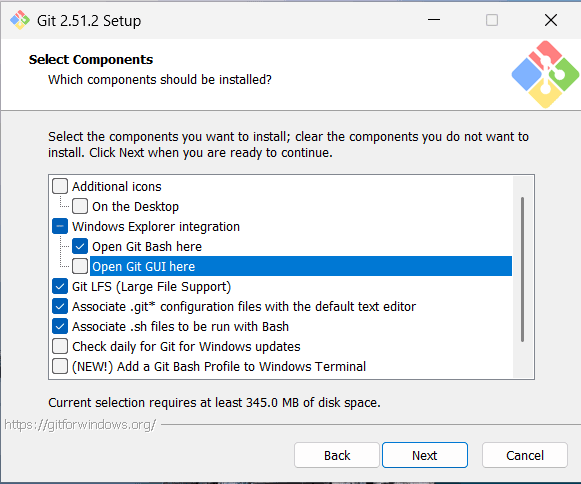The width and height of the screenshot is (581, 484).
Task: Uncheck Associate .git* configuration files checkbox
Action: point(60,306)
